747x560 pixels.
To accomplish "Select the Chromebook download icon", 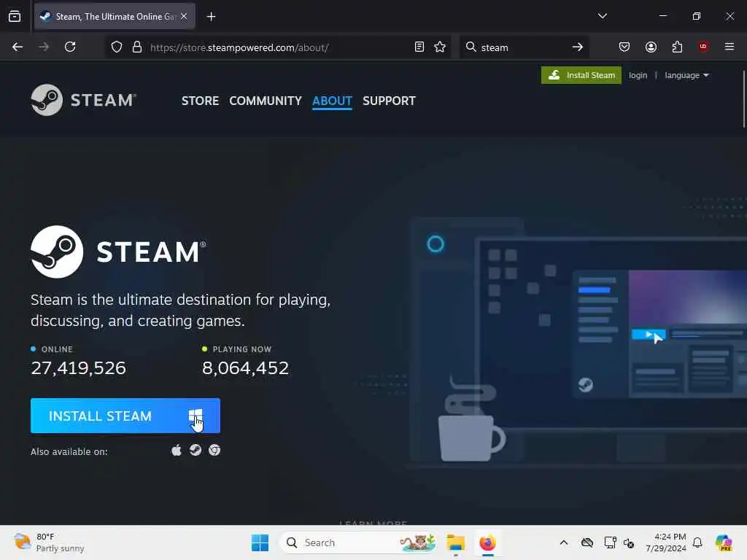I will [214, 450].
